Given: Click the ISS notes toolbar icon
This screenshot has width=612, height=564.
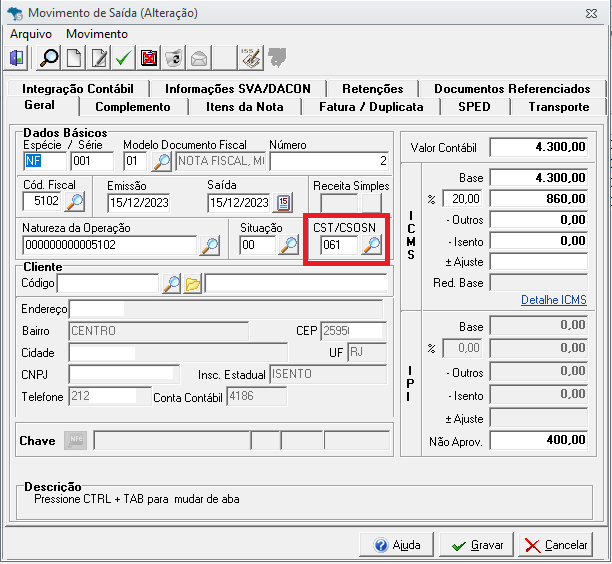Looking at the screenshot, I should tap(250, 59).
